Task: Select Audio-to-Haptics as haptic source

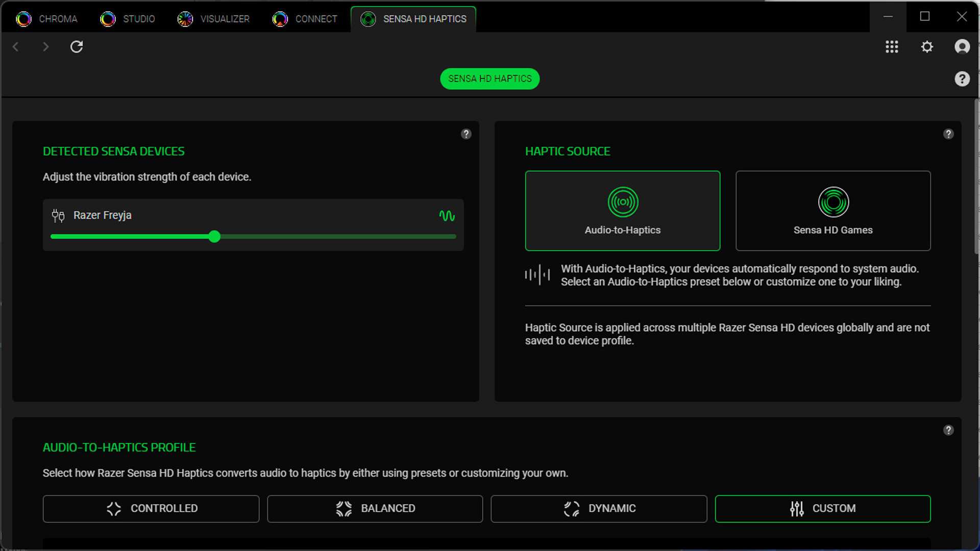Action: pos(623,211)
